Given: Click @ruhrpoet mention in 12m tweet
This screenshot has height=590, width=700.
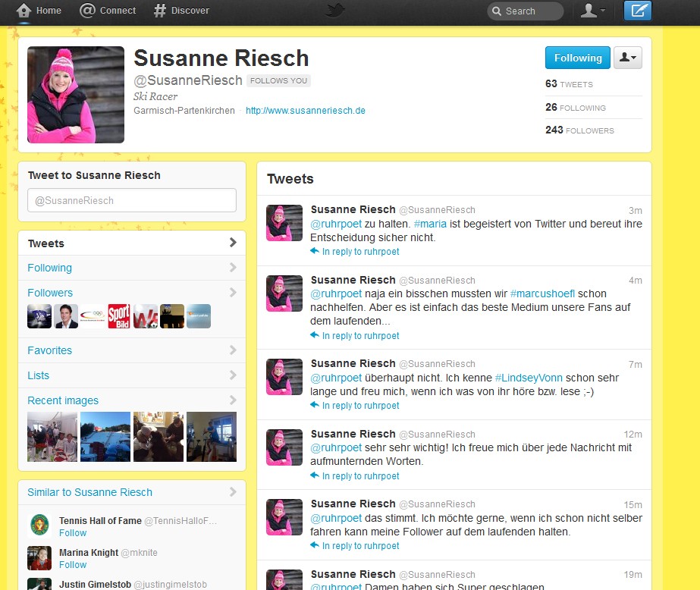Looking at the screenshot, I should point(336,447).
